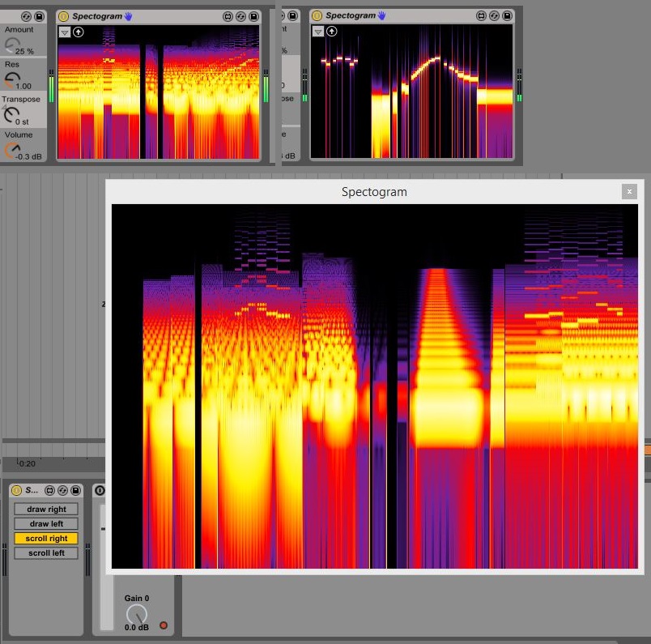Image resolution: width=651 pixels, height=644 pixels.
Task: Expand the triangle dropdown in the first Spectogram
Action: point(64,32)
